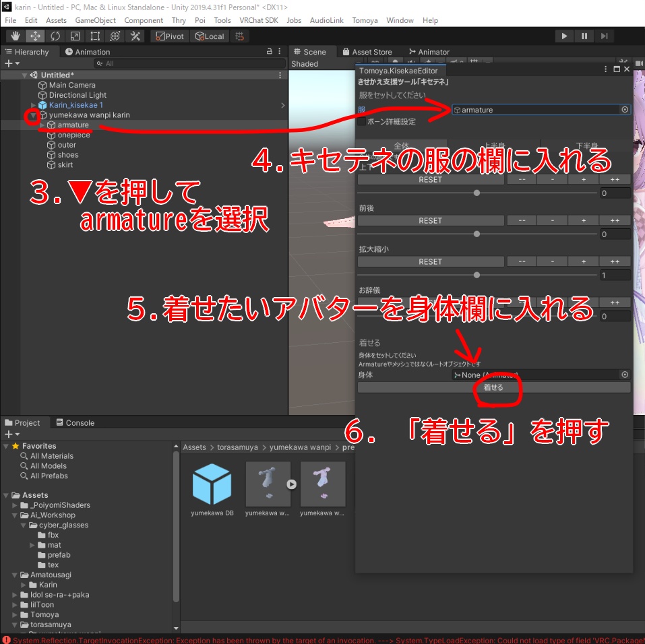Select the yumekawa DB prefab thumbnail
Viewport: 645px width, 644px height.
point(212,484)
